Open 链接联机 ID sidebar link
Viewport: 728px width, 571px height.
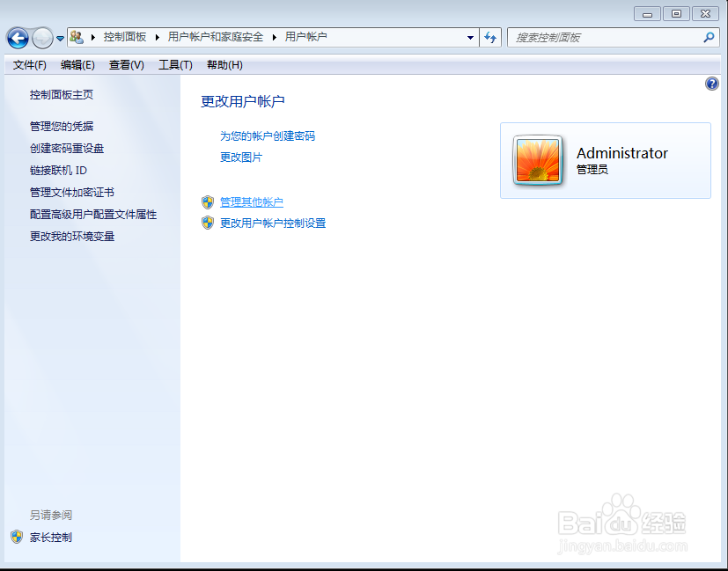click(58, 170)
